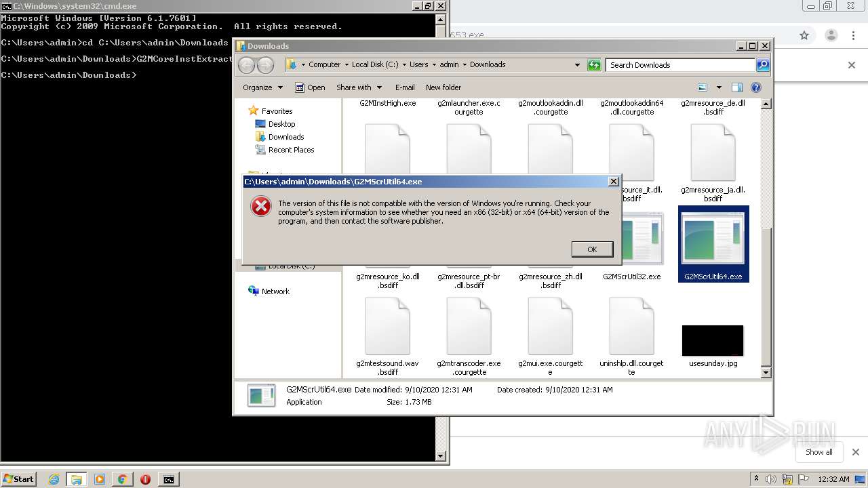Click E-mail in explorer toolbar

[x=405, y=87]
